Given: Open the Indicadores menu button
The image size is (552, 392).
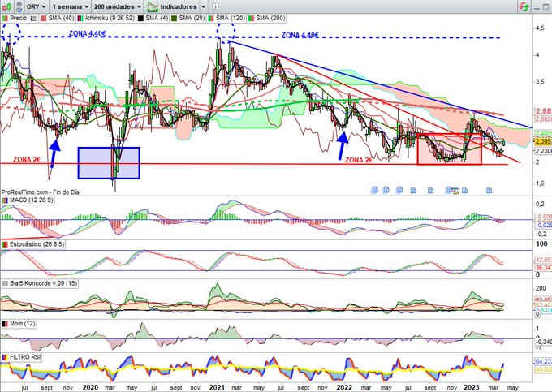Looking at the screenshot, I should (x=172, y=6).
